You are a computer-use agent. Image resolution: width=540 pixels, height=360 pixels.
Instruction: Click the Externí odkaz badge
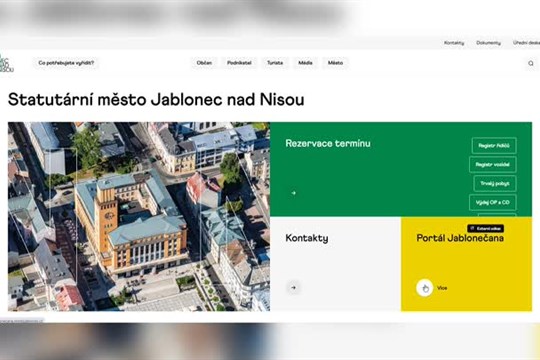pos(486,228)
